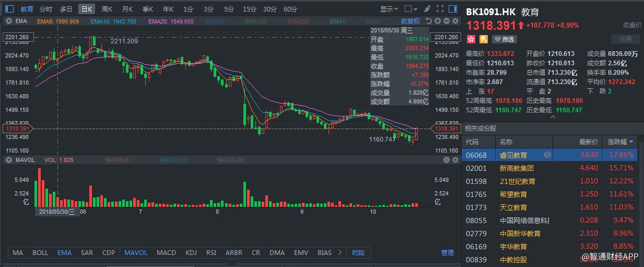Toggle the right quote panel icon
Screen dimensions: 644x267
(x=452, y=9)
